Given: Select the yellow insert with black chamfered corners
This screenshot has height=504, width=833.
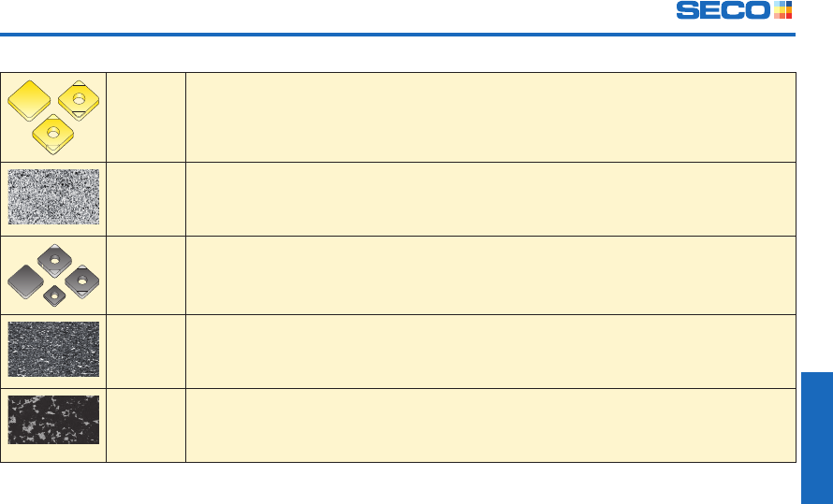Looking at the screenshot, I should point(79,100).
